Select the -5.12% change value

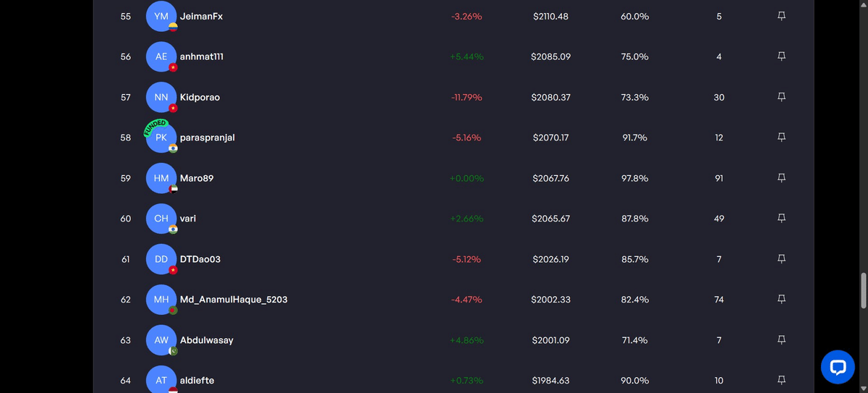(x=467, y=259)
